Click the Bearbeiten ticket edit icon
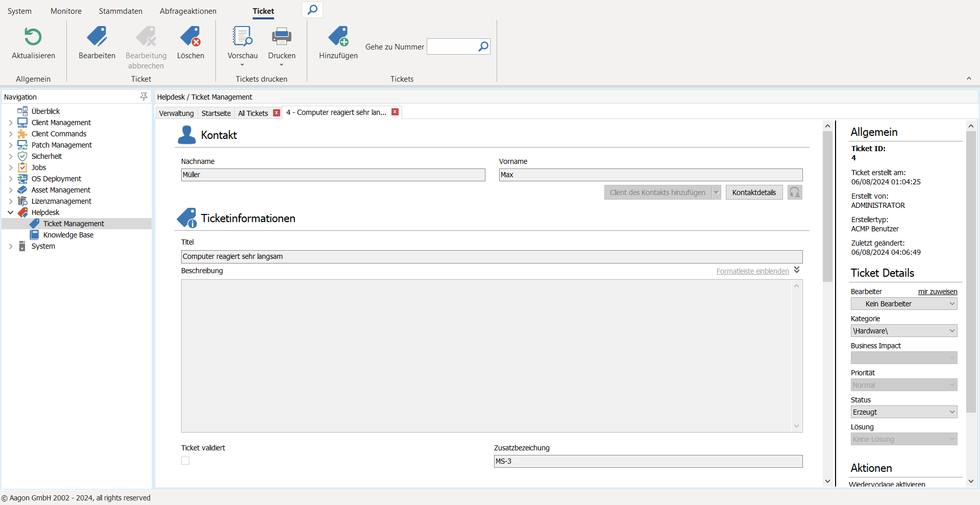 [96, 37]
